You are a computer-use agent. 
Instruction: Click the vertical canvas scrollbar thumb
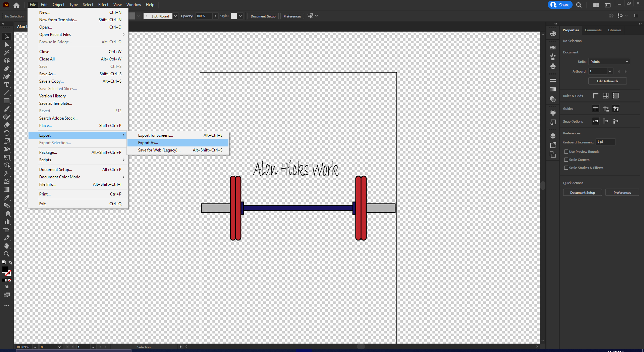point(543,185)
